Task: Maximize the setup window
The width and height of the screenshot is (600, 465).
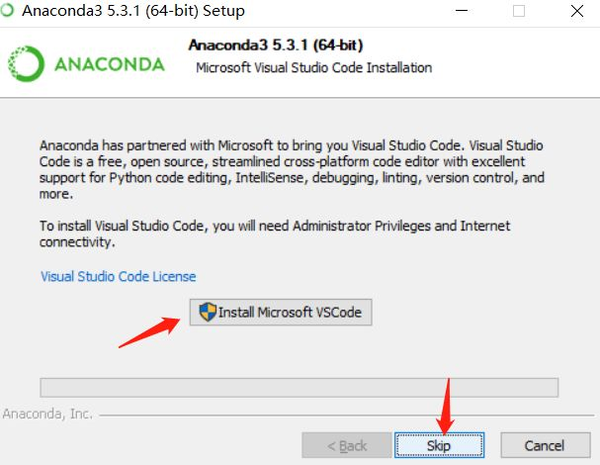Action: click(518, 11)
